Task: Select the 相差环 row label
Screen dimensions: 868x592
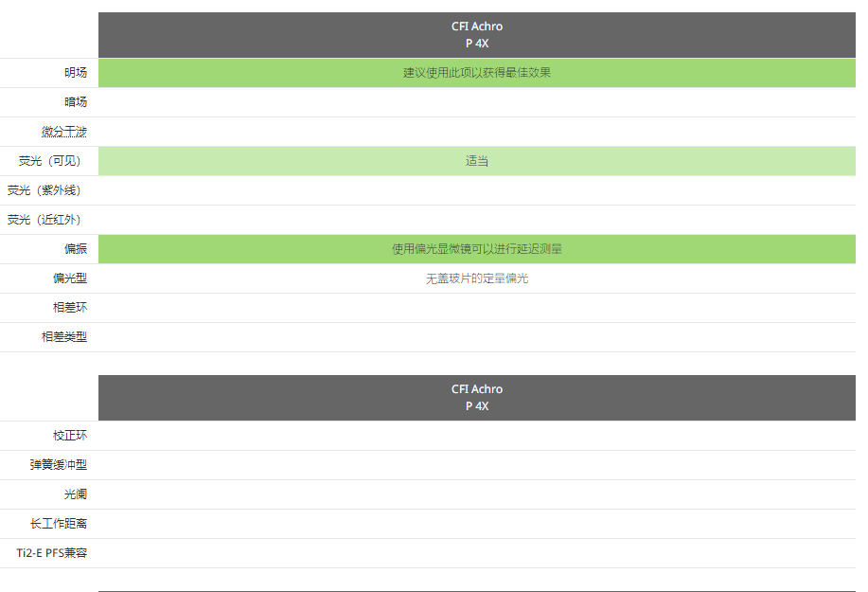Action: [x=70, y=307]
